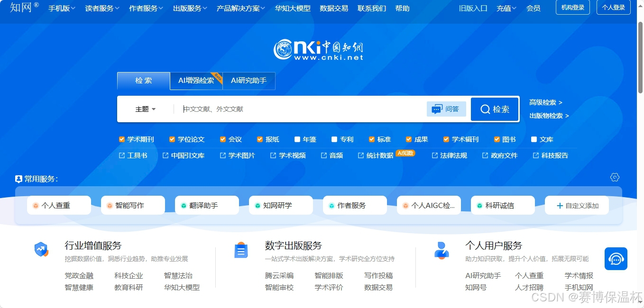Uncheck the 成果 checkbox
This screenshot has height=308, width=644.
[x=409, y=139]
